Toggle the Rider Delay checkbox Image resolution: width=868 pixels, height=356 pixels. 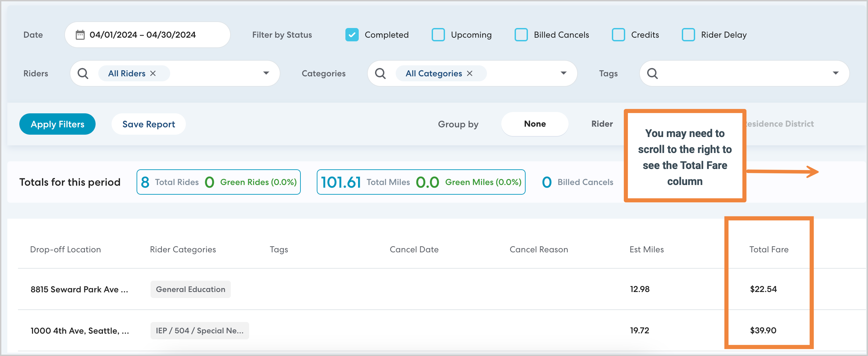[x=688, y=35]
